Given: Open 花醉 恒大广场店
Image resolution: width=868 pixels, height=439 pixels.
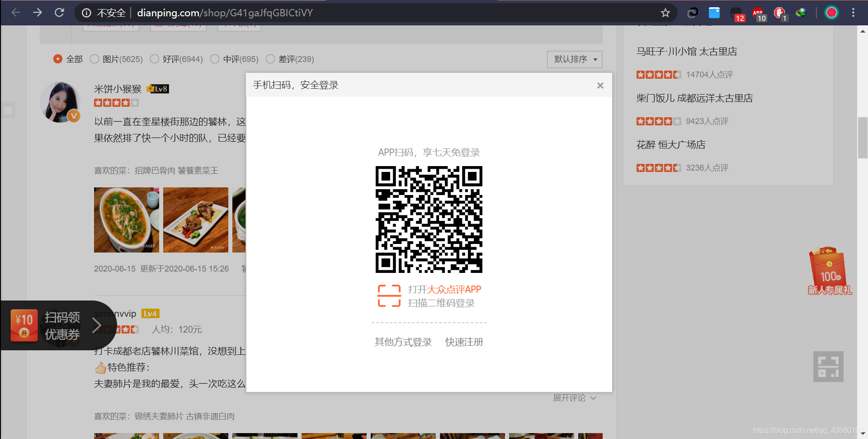Looking at the screenshot, I should [671, 145].
